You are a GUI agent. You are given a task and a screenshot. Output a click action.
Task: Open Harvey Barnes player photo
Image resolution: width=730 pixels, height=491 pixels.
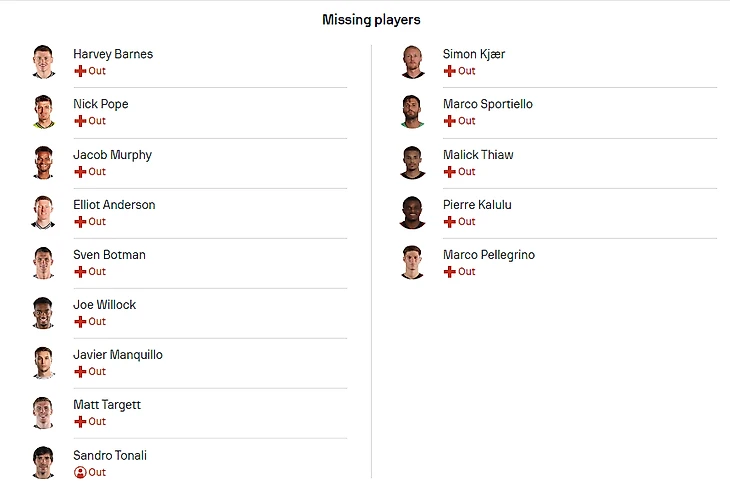click(42, 62)
